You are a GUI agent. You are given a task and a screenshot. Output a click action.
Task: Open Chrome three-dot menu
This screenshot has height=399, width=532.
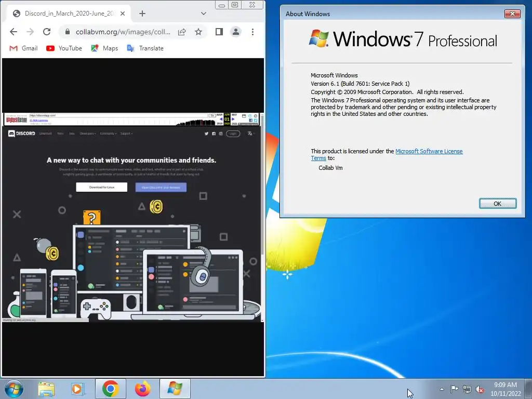[x=252, y=32]
